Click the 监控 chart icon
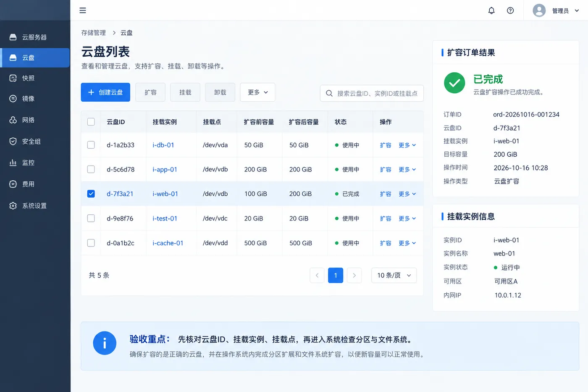The height and width of the screenshot is (392, 588). pyautogui.click(x=13, y=163)
